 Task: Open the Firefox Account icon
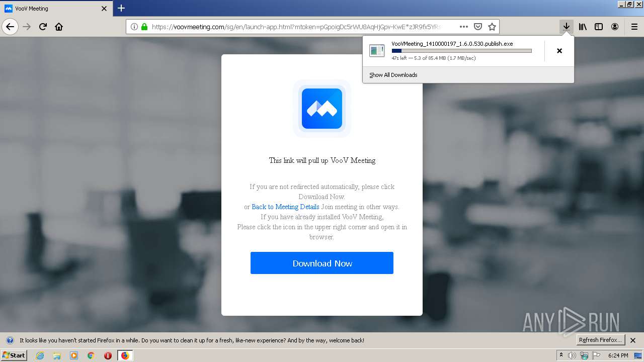click(615, 27)
